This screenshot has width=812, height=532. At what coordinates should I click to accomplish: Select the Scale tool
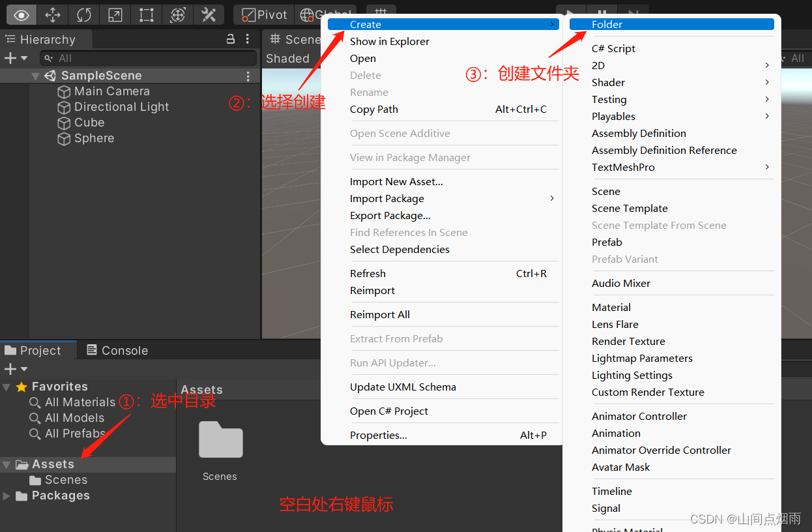pos(115,14)
